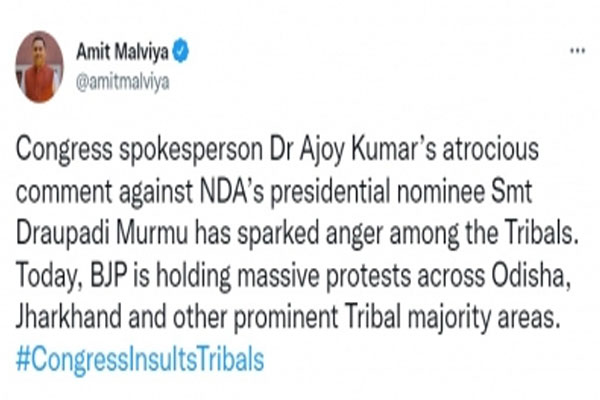Open Amit Malviya's profile picture

coord(39,70)
